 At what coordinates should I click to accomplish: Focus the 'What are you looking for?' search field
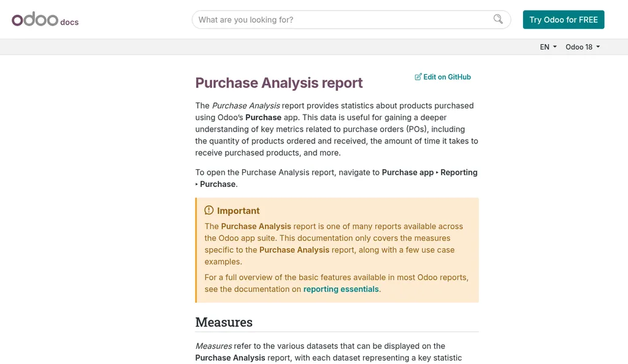tap(351, 20)
